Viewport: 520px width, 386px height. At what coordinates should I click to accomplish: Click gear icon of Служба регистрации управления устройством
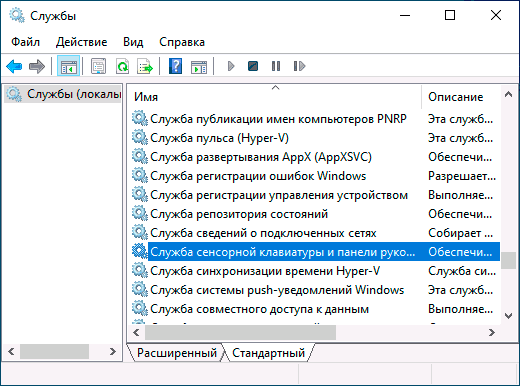pos(140,194)
